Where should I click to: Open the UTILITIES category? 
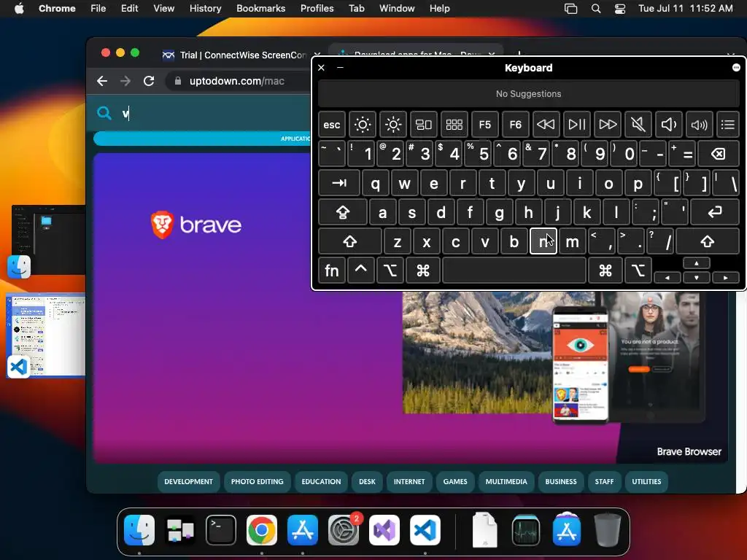646,481
